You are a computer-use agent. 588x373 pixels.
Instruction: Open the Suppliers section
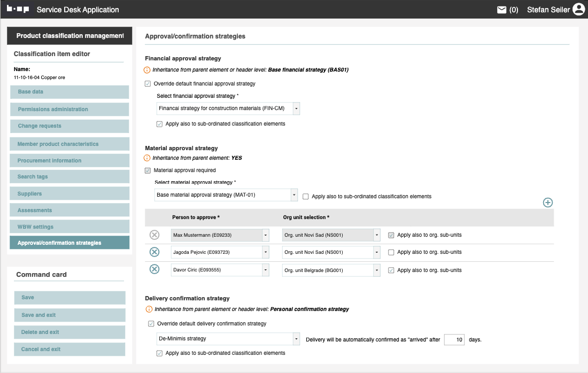[x=69, y=193]
